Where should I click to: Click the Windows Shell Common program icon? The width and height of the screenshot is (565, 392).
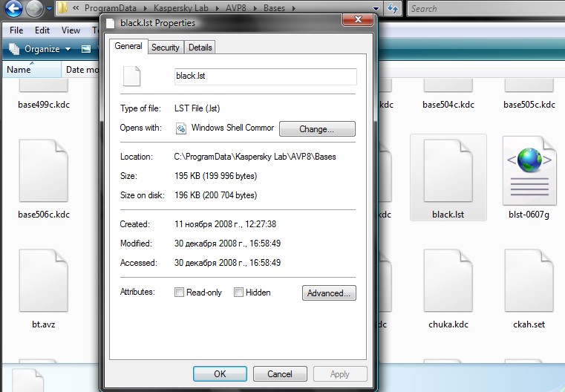(181, 128)
